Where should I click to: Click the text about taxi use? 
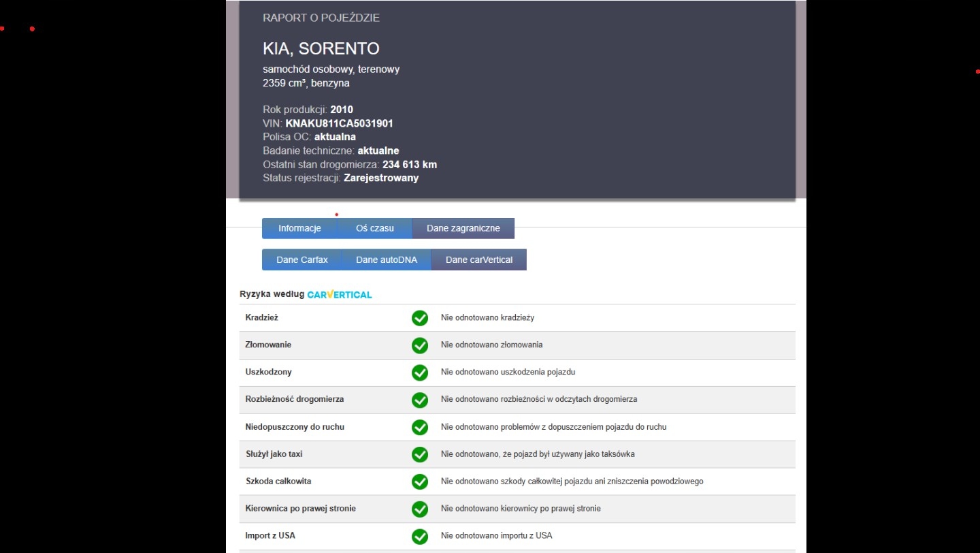(538, 454)
